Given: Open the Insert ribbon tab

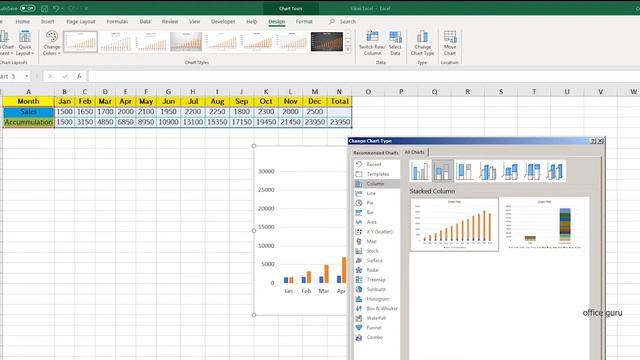Looking at the screenshot, I should (x=47, y=21).
